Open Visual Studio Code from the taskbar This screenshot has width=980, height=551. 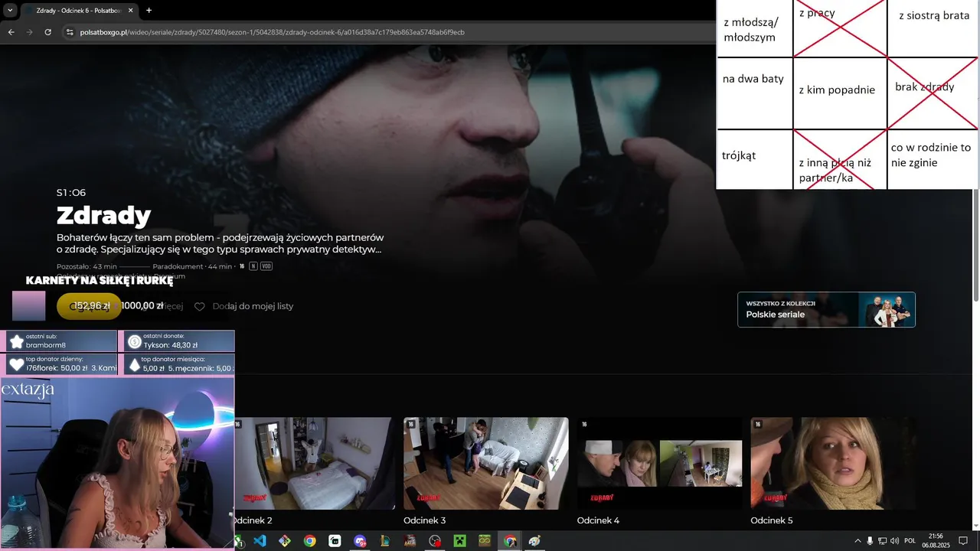point(260,541)
